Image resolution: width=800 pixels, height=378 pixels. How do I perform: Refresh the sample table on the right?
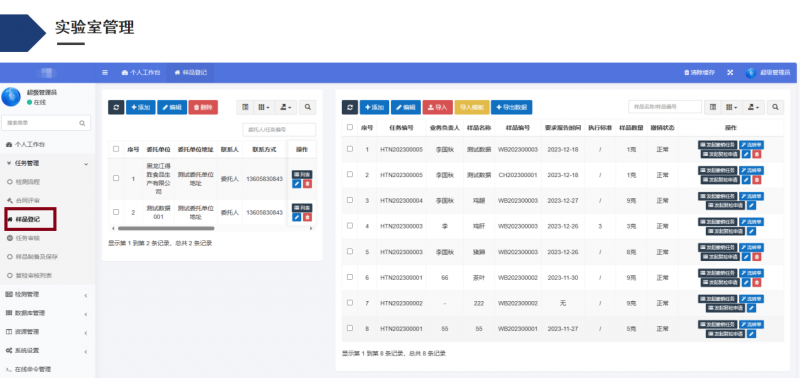(349, 107)
